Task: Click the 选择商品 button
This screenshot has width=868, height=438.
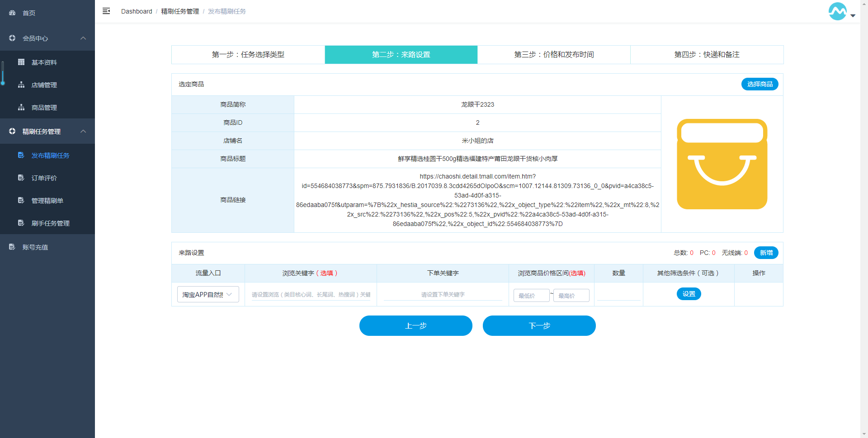Action: point(759,85)
